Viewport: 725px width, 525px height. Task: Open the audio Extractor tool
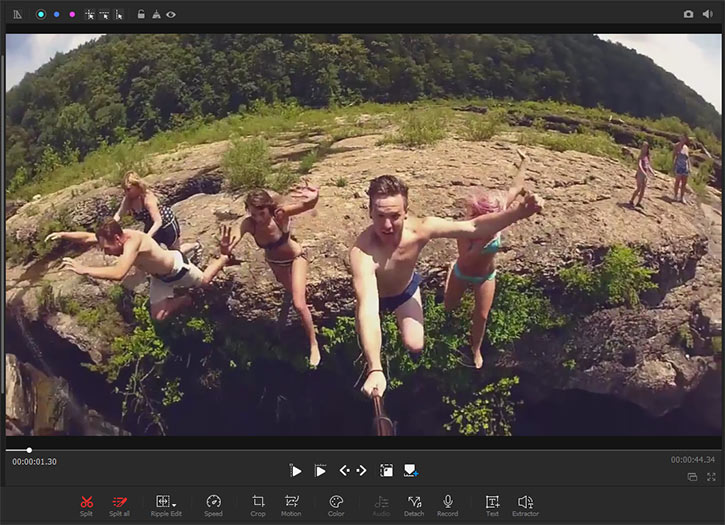click(525, 501)
